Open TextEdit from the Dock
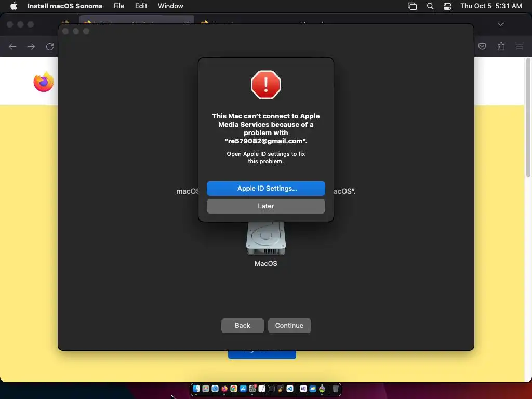 tap(262, 389)
